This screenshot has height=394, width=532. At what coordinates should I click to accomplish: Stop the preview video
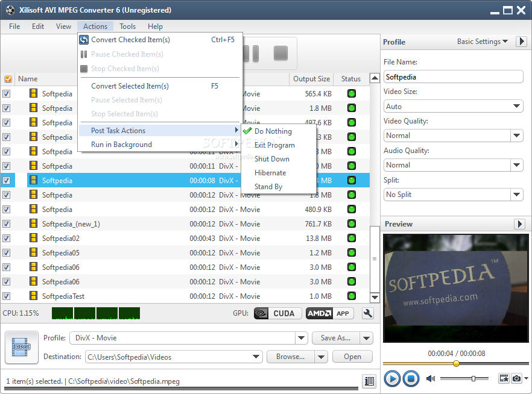[411, 378]
